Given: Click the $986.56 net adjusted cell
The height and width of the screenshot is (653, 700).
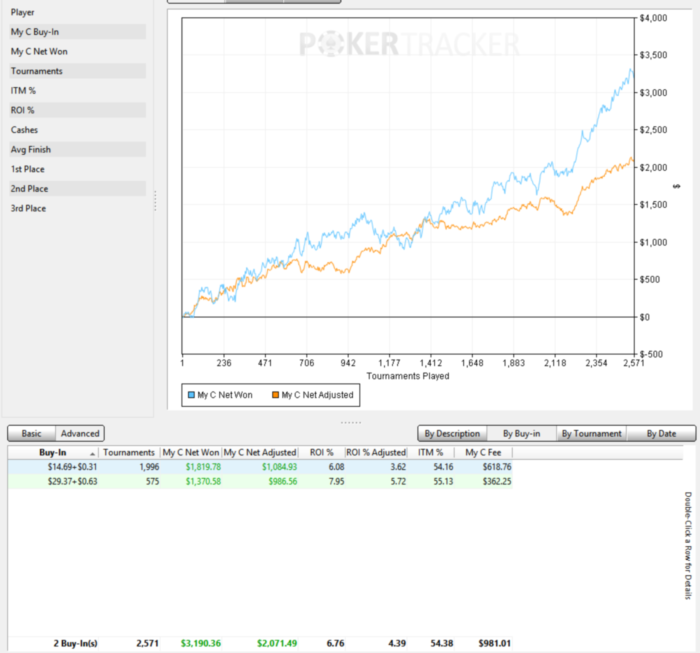Looking at the screenshot, I should (283, 482).
